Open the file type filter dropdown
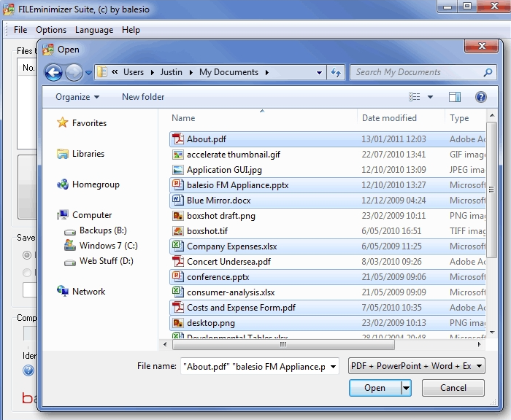Image resolution: width=511 pixels, height=420 pixels. click(416, 366)
